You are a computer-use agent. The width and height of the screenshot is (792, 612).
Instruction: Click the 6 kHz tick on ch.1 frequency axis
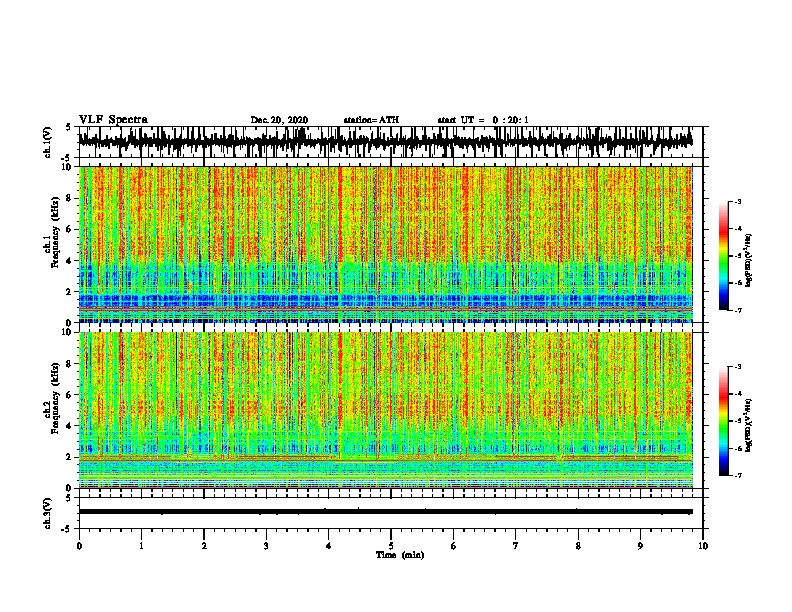pos(70,230)
